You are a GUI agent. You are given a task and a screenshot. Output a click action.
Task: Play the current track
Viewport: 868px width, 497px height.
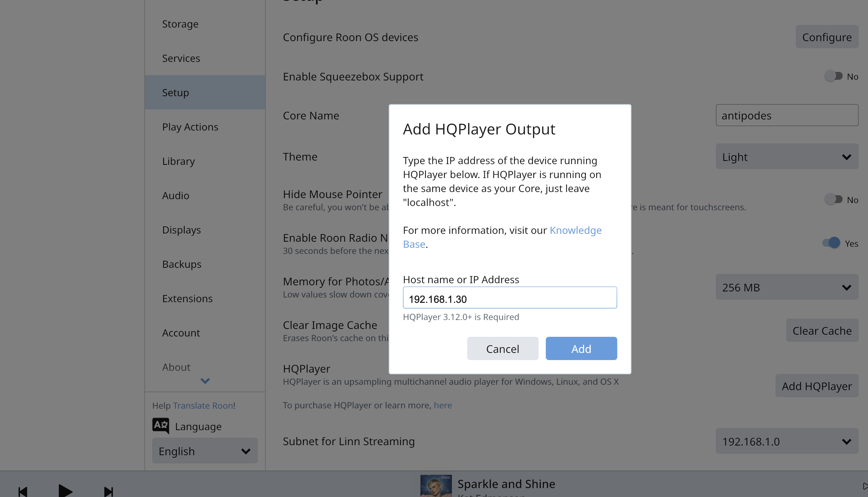[65, 491]
